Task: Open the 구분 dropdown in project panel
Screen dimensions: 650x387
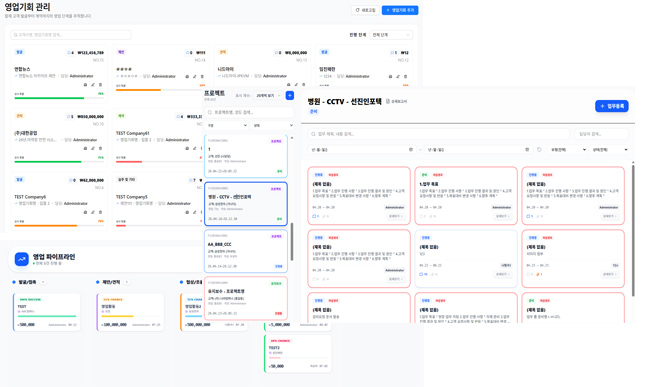Action: 227,125
